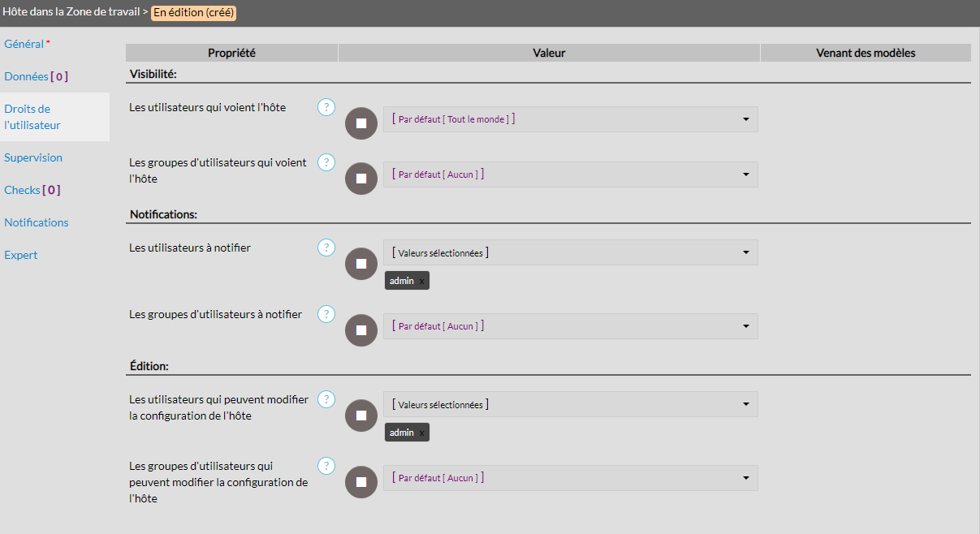
Task: Toggle round button for users who see host
Action: [361, 123]
